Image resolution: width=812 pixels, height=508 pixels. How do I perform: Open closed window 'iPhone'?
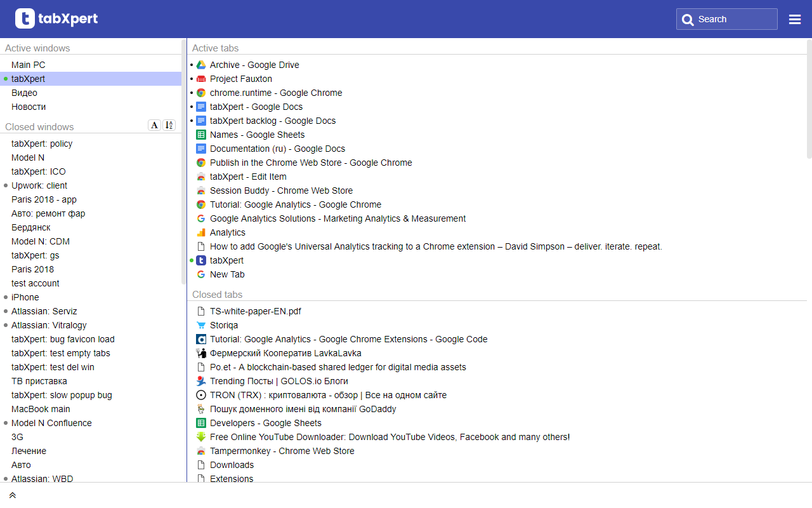pyautogui.click(x=91, y=297)
